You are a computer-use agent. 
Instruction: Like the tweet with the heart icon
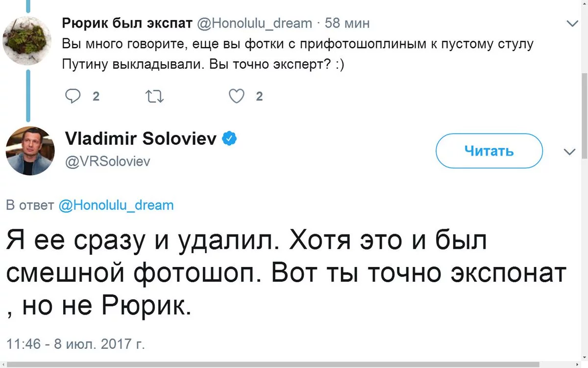[x=237, y=97]
